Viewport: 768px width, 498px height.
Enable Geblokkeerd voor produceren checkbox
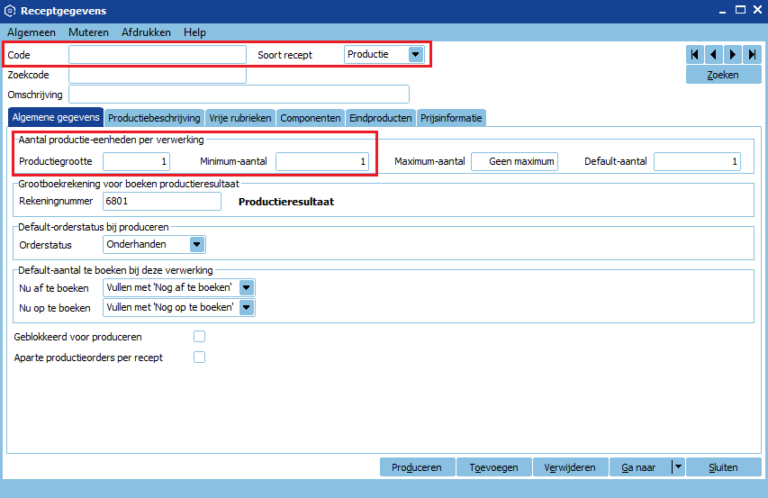[x=199, y=336]
